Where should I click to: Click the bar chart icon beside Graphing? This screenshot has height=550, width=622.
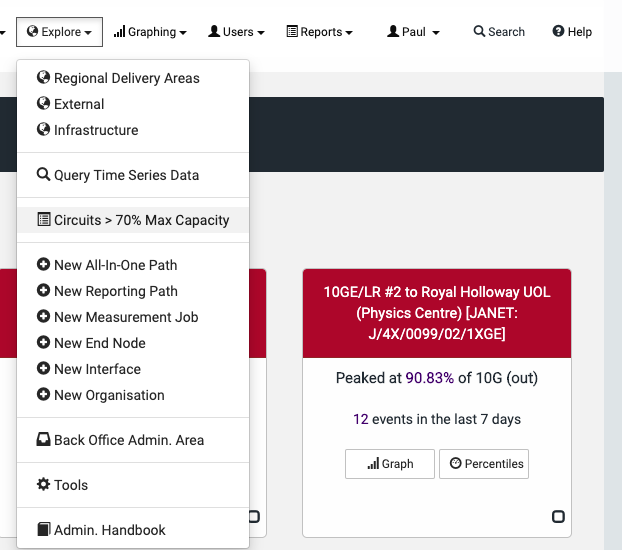pyautogui.click(x=119, y=31)
